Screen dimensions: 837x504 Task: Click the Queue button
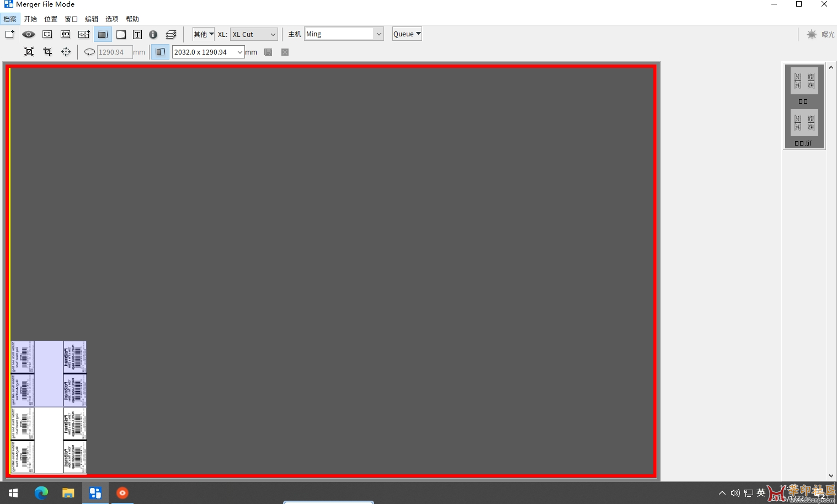click(x=407, y=34)
